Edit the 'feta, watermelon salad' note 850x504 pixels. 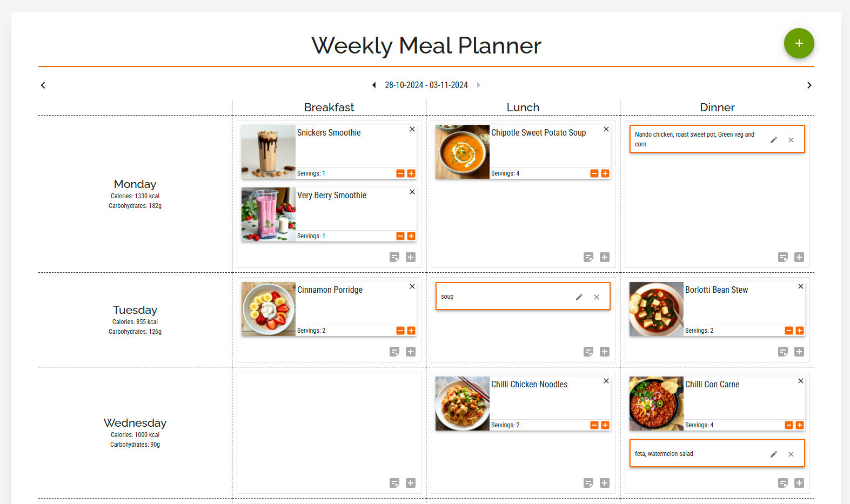(774, 454)
